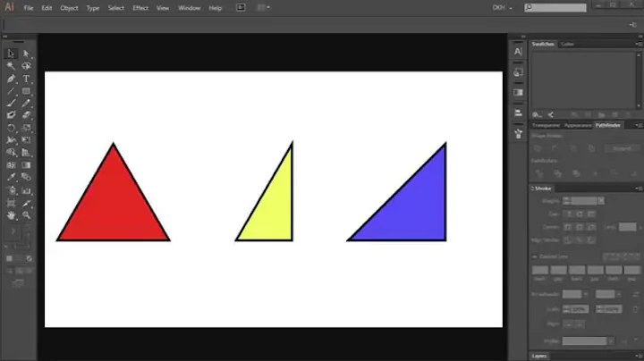The width and height of the screenshot is (644, 361).
Task: Open the Window menu
Action: coord(190,8)
